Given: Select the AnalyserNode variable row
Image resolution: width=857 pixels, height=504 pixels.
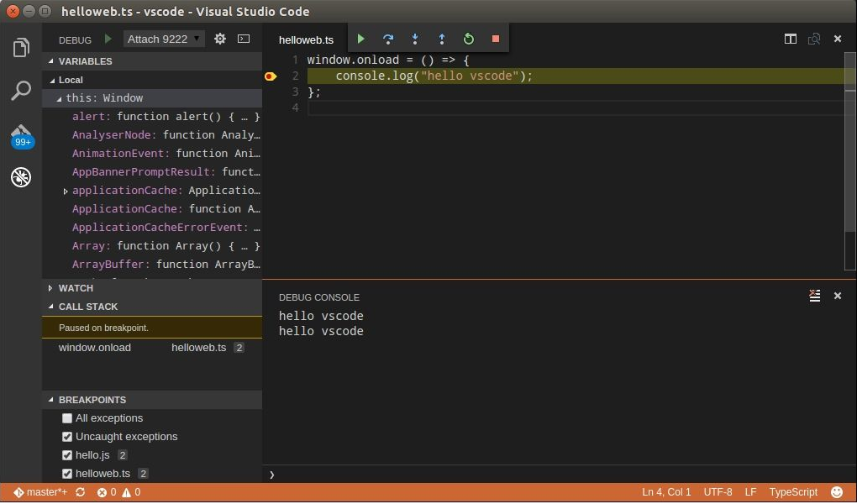Looking at the screenshot, I should tap(152, 135).
